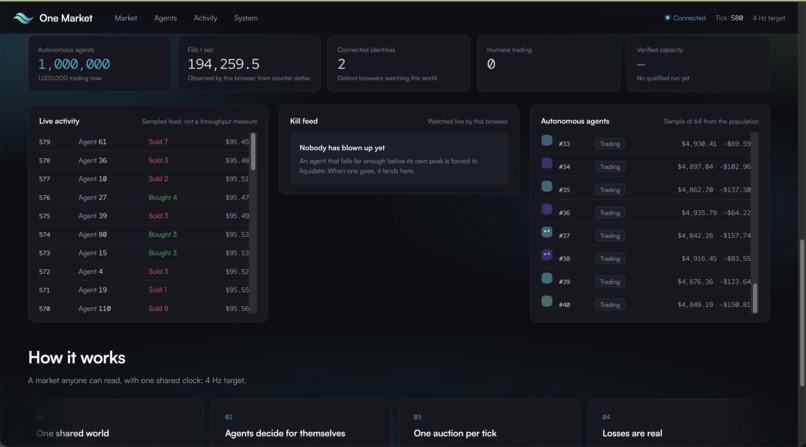This screenshot has width=806, height=447.
Task: Click balance $4,930.41 for agent #33
Action: (699, 144)
